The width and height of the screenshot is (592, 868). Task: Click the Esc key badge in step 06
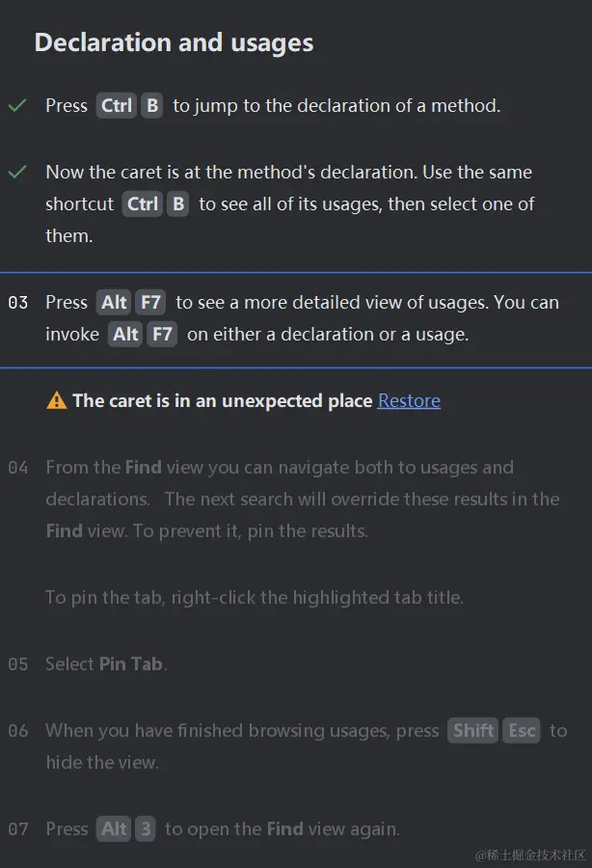tap(522, 731)
